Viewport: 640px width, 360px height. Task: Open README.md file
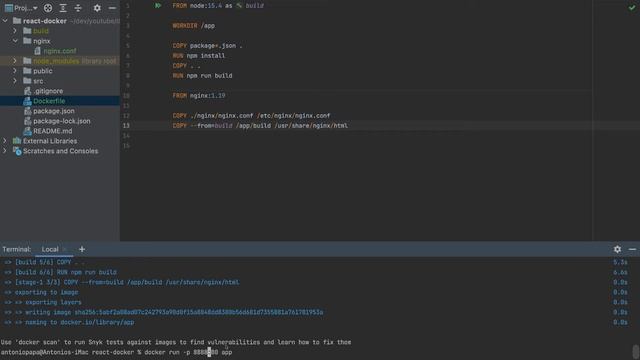pyautogui.click(x=53, y=131)
